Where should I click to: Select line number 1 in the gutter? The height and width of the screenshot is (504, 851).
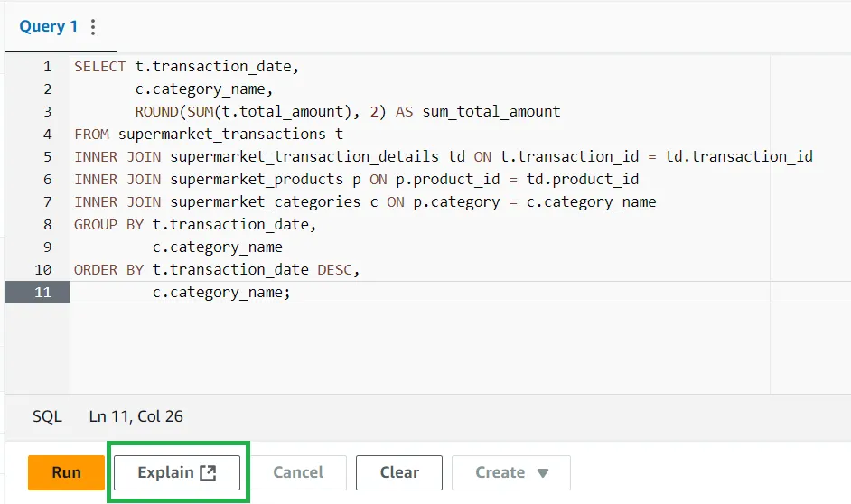(47, 66)
